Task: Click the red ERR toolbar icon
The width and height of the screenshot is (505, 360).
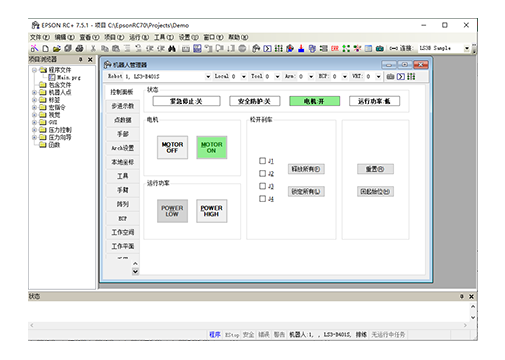Action: (x=335, y=49)
